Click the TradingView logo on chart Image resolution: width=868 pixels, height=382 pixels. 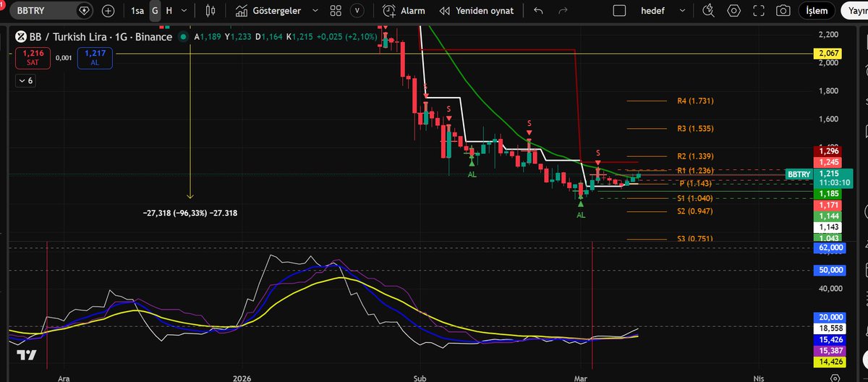coord(27,355)
